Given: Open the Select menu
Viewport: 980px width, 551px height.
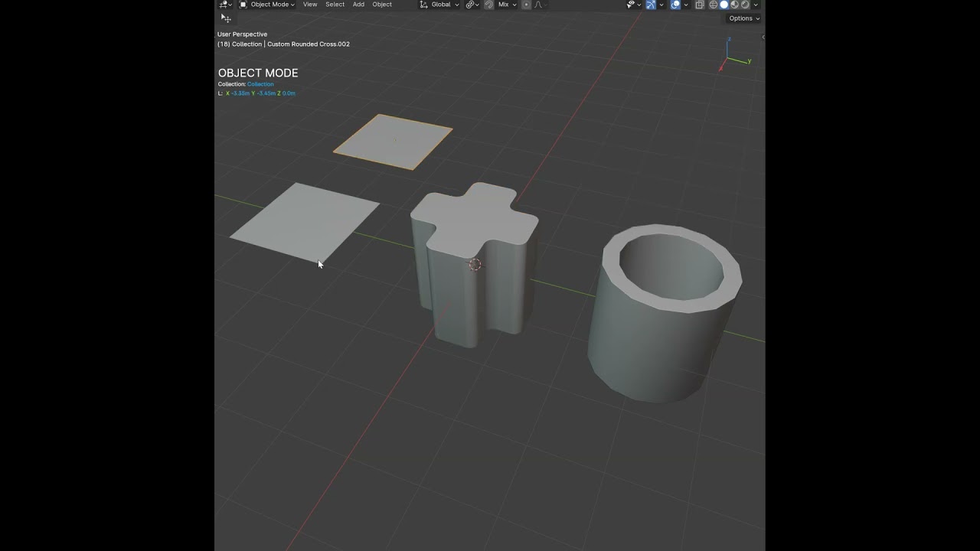Looking at the screenshot, I should 335,5.
